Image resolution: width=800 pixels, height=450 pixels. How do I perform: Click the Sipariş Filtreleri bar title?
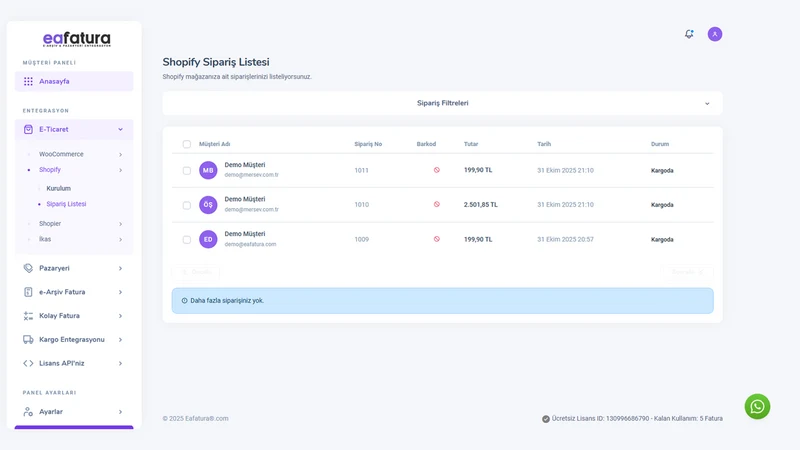442,103
